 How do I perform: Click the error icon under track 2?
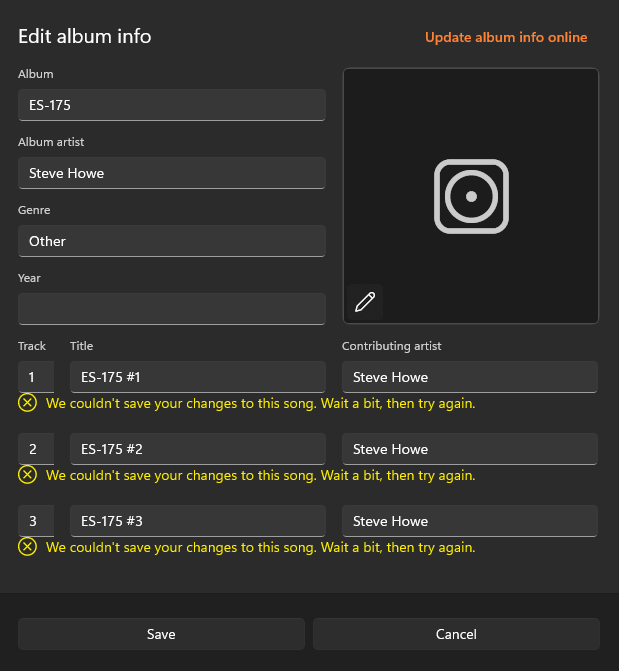27,475
